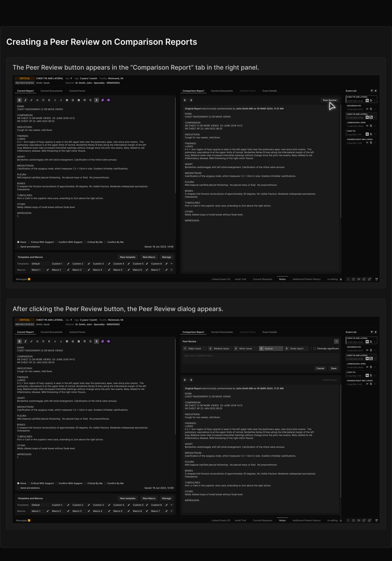Screen dimensions: 392x561
Task: Expand the Macros row chevron in the lower mockup
Action: coord(172,511)
